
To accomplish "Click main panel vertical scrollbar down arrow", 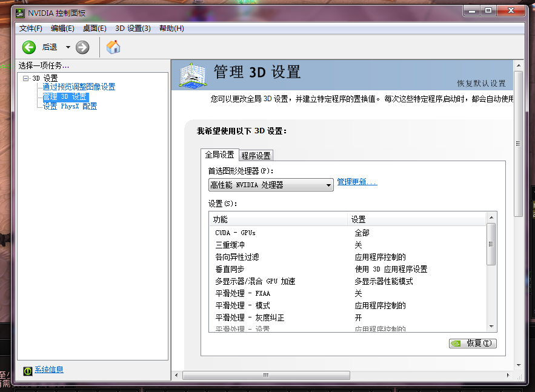I will tap(519, 365).
